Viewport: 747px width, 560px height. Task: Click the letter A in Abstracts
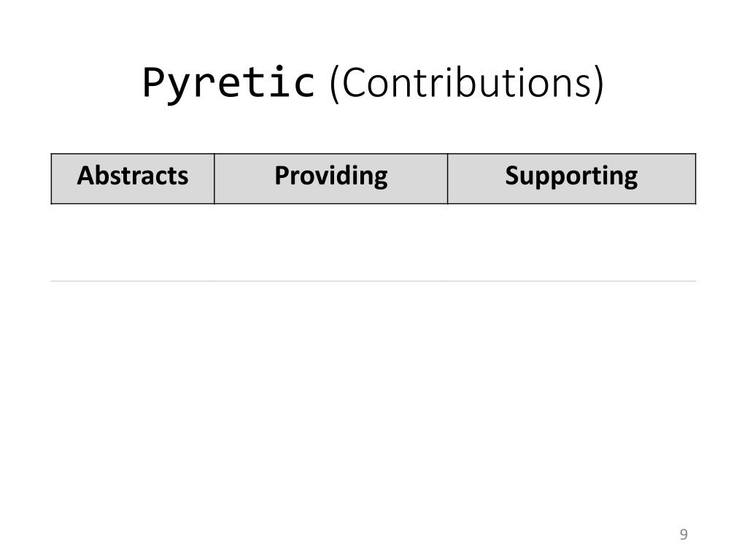tap(86, 175)
